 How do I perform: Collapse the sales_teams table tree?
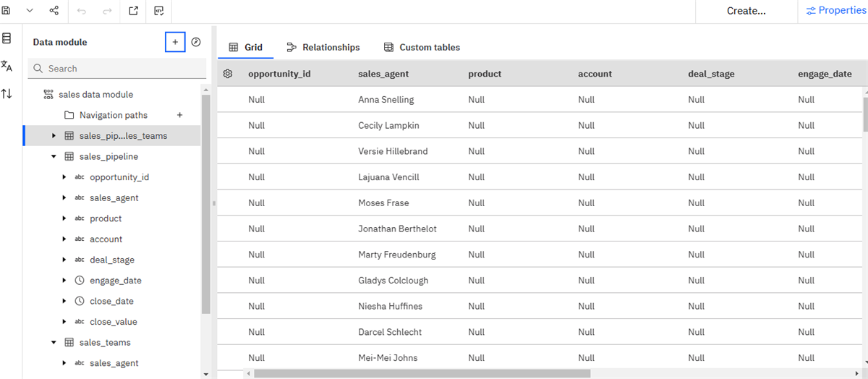(x=54, y=342)
